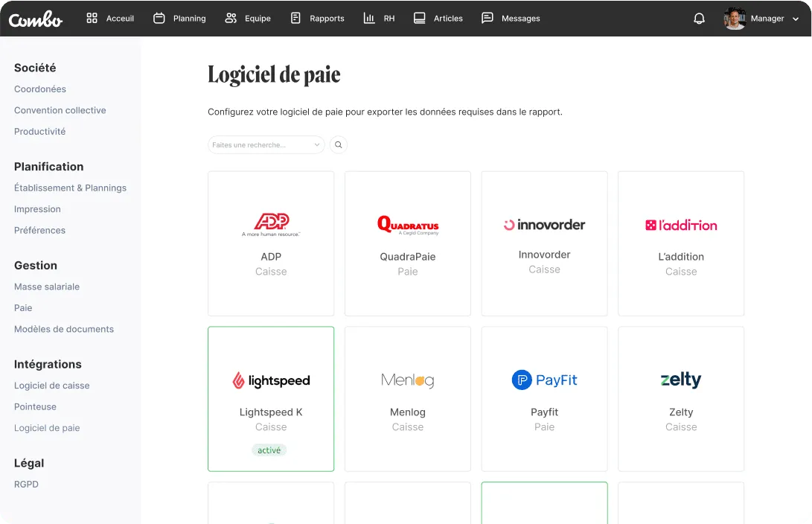
Task: Open Préférences in sidebar
Action: click(x=40, y=231)
